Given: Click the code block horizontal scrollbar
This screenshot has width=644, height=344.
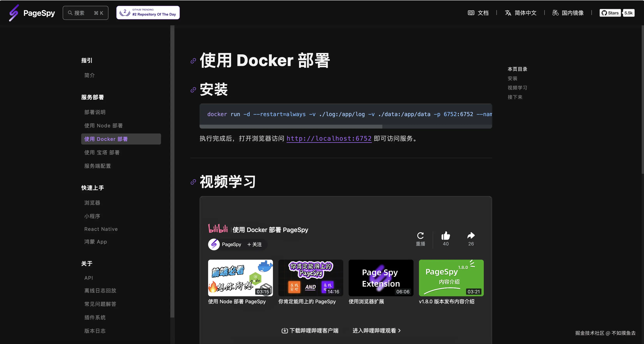Looking at the screenshot, I should click(291, 127).
